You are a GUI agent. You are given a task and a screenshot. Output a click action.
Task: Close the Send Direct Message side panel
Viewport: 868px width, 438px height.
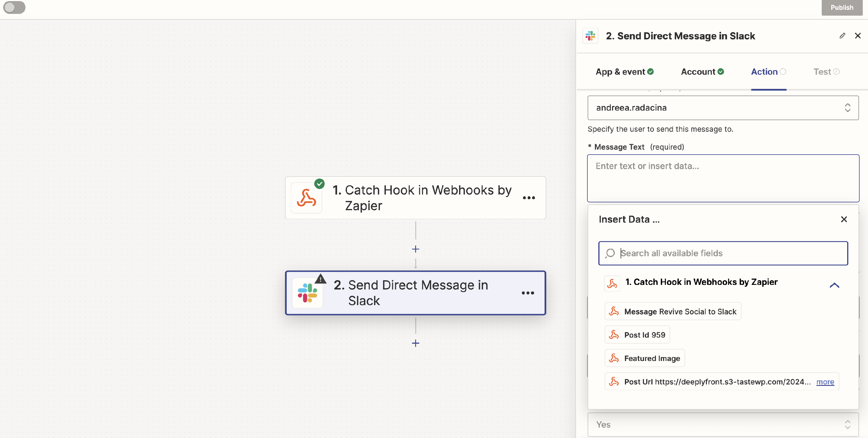[858, 36]
